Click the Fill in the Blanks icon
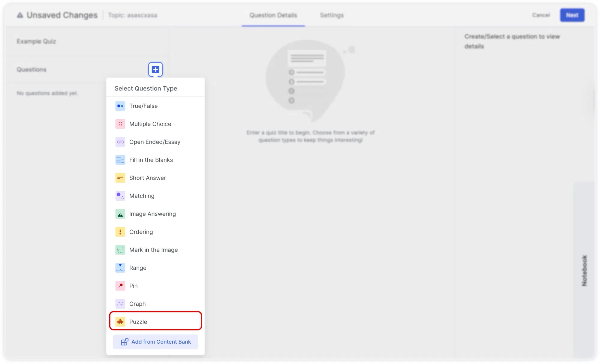Viewport: 600px width, 364px height. pos(120,160)
